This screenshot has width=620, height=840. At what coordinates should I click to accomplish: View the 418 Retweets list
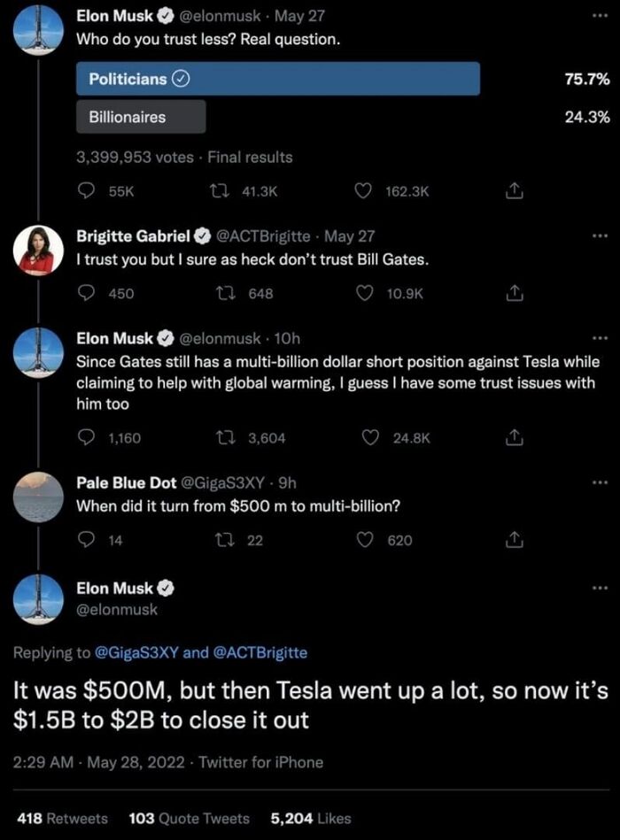(62, 818)
